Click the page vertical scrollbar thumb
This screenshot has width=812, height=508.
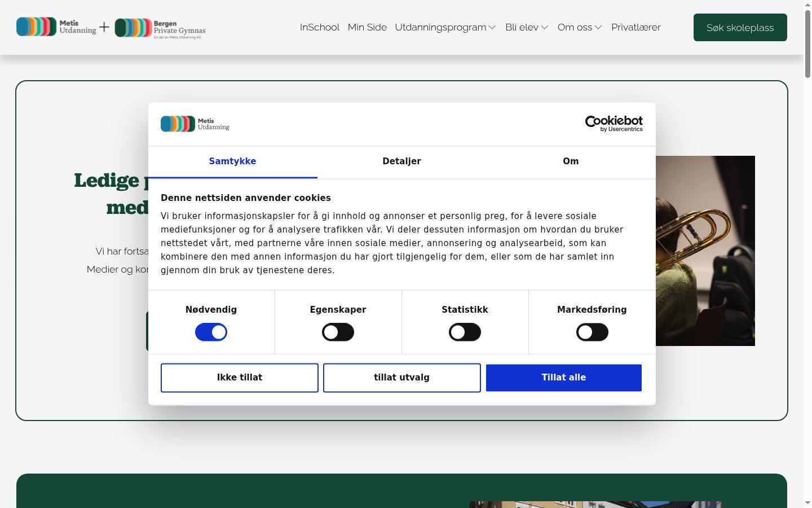click(x=807, y=44)
